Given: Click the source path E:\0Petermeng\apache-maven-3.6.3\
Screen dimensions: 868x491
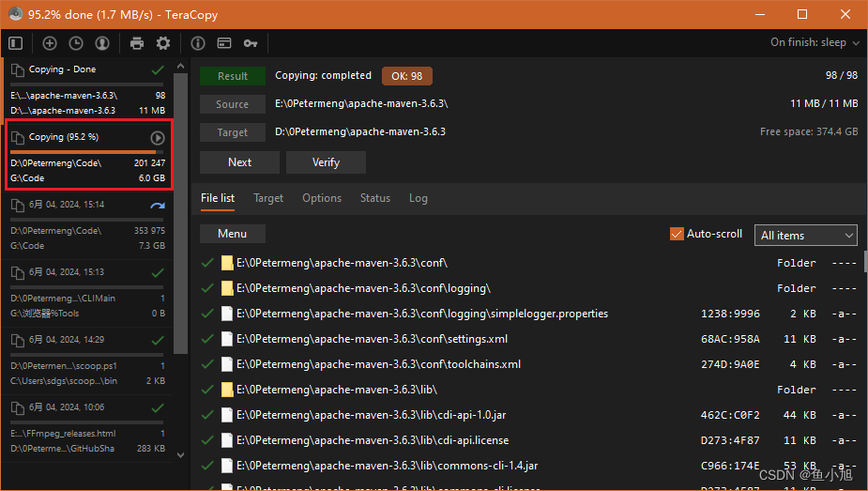Looking at the screenshot, I should (x=361, y=103).
